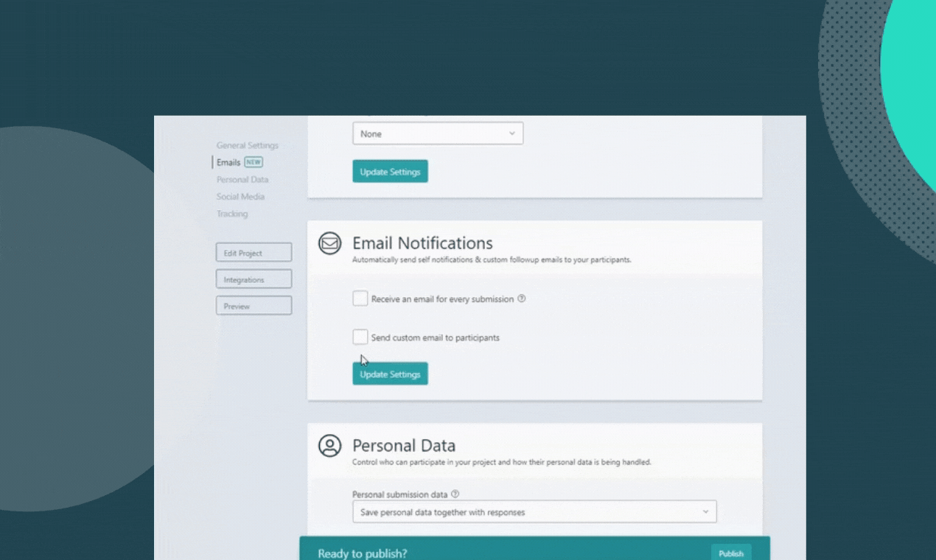
Task: Open help icon beside Personal submission data
Action: 455,494
